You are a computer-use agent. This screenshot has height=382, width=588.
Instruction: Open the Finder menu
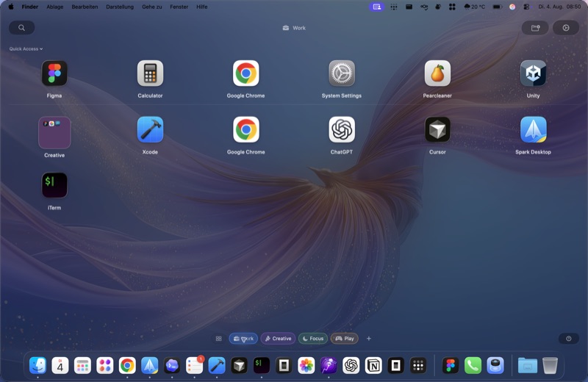[x=30, y=7]
